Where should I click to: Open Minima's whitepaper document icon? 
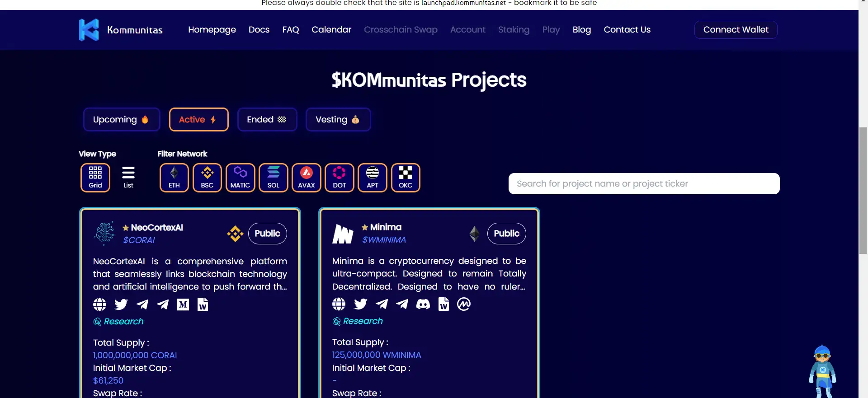tap(443, 304)
